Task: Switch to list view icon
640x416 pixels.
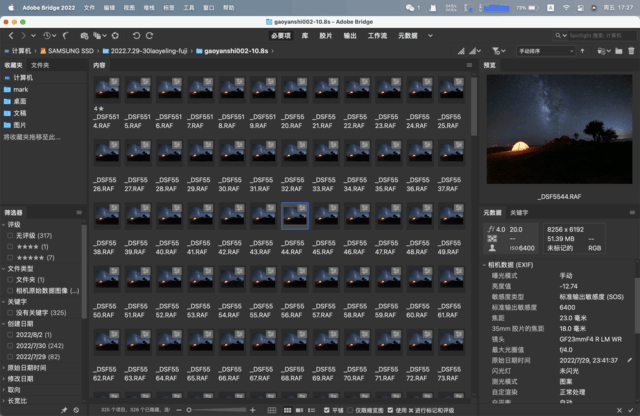Action: pyautogui.click(x=311, y=410)
